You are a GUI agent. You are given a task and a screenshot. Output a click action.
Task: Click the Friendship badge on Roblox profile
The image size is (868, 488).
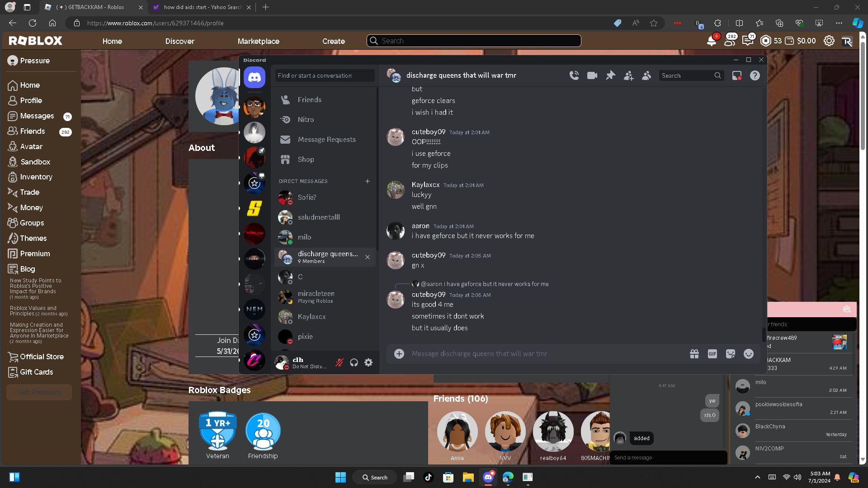click(263, 431)
